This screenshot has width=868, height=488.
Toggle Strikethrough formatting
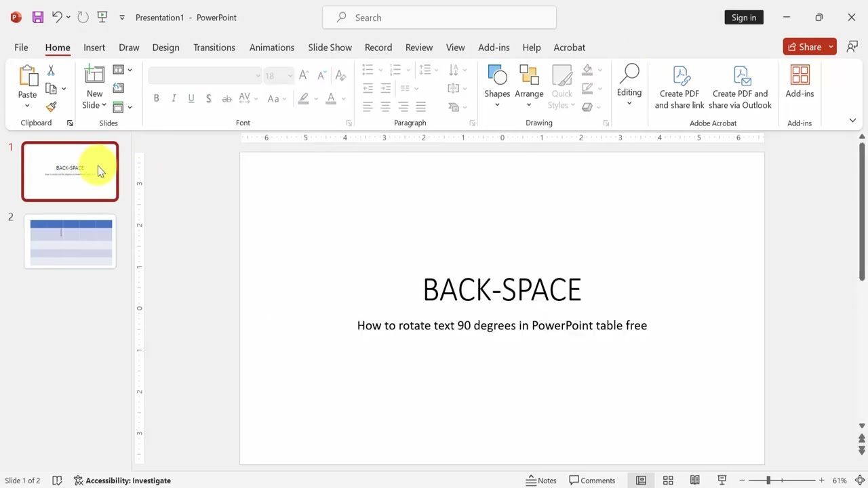click(x=226, y=98)
